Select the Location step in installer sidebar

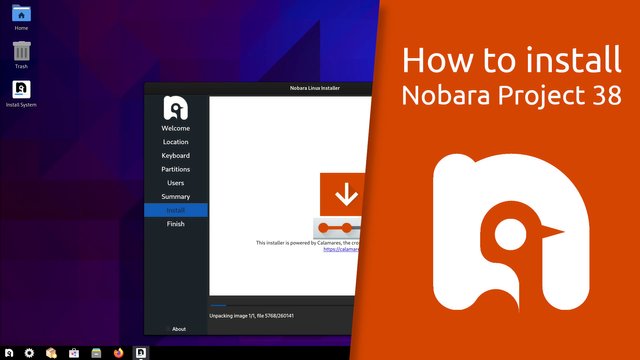(176, 142)
